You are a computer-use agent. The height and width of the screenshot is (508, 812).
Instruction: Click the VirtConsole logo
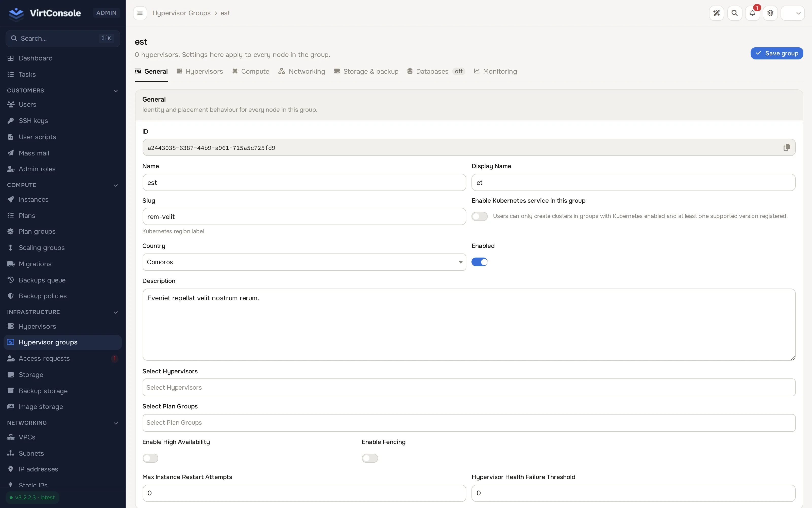(x=45, y=13)
